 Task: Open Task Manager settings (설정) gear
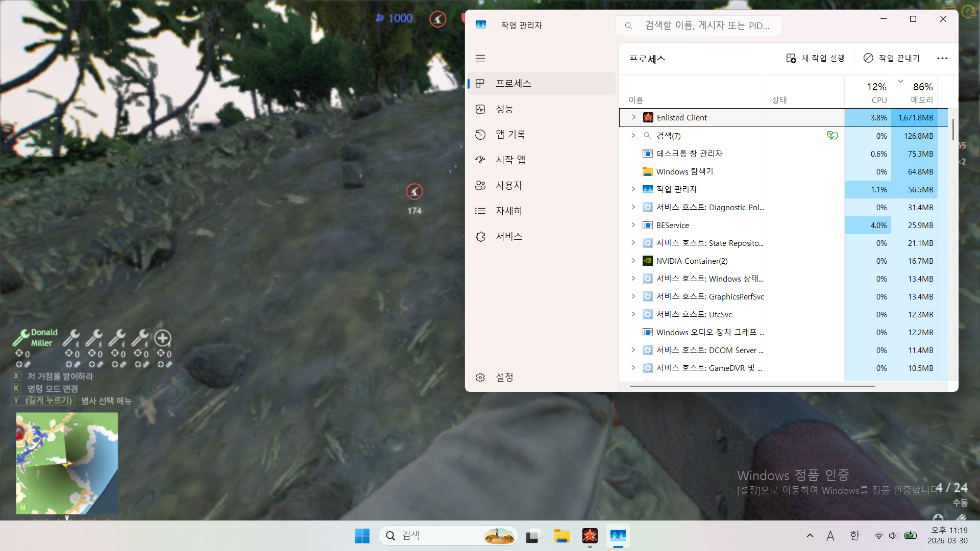click(x=480, y=378)
